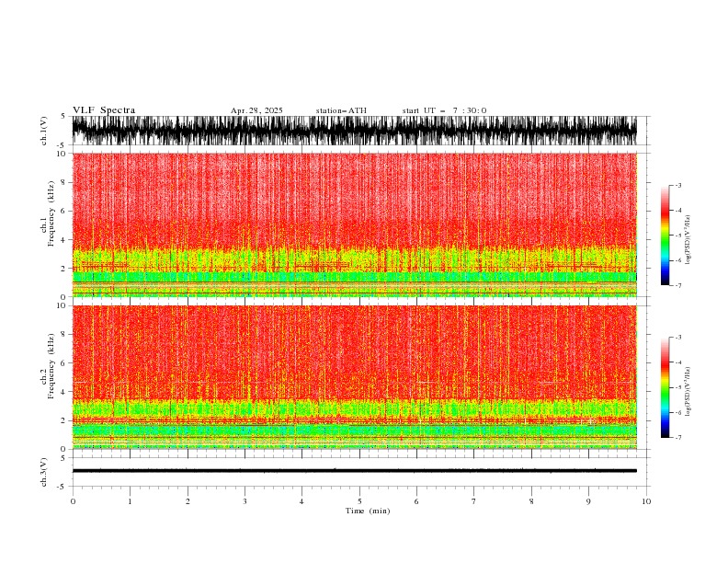The width and height of the screenshot is (728, 563).
Task: Click the 'ch.3(V)' axis label
Action: [44, 472]
